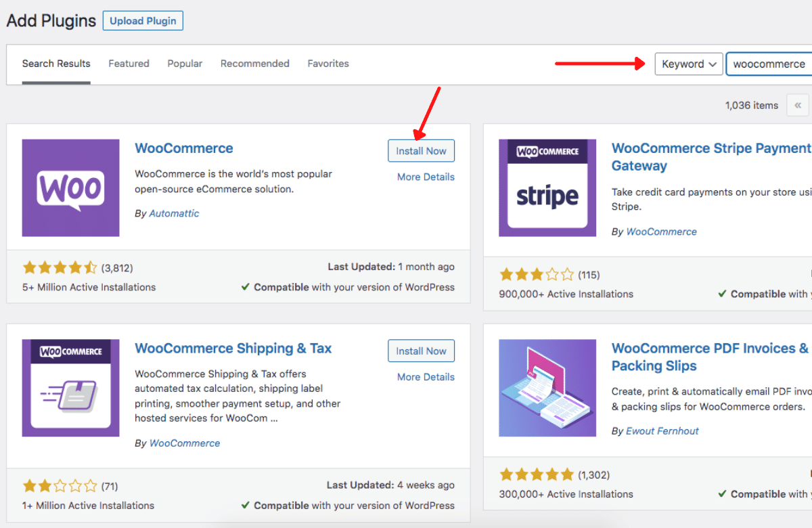The height and width of the screenshot is (528, 812).
Task: Click the first-page pagination arrow button
Action: (x=798, y=106)
